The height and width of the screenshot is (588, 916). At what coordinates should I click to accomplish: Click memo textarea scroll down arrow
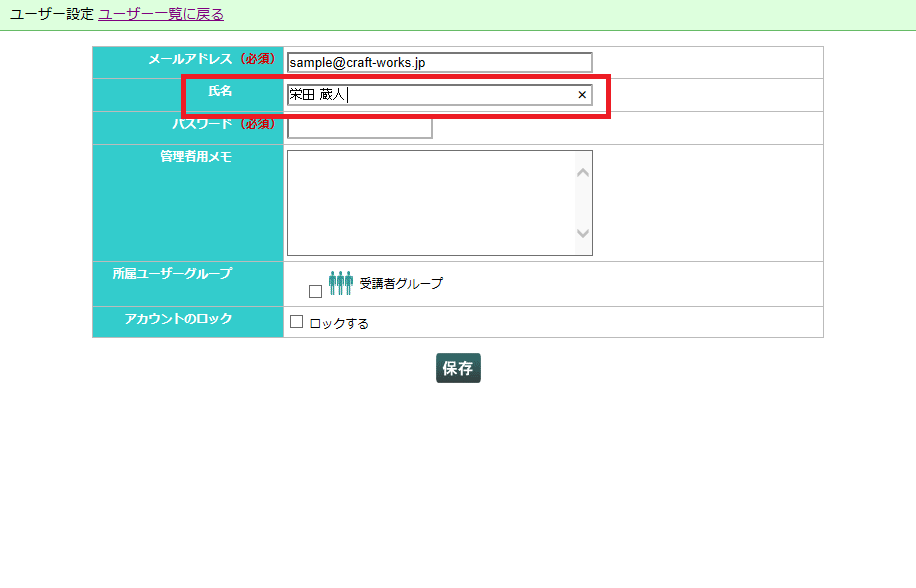(x=583, y=233)
